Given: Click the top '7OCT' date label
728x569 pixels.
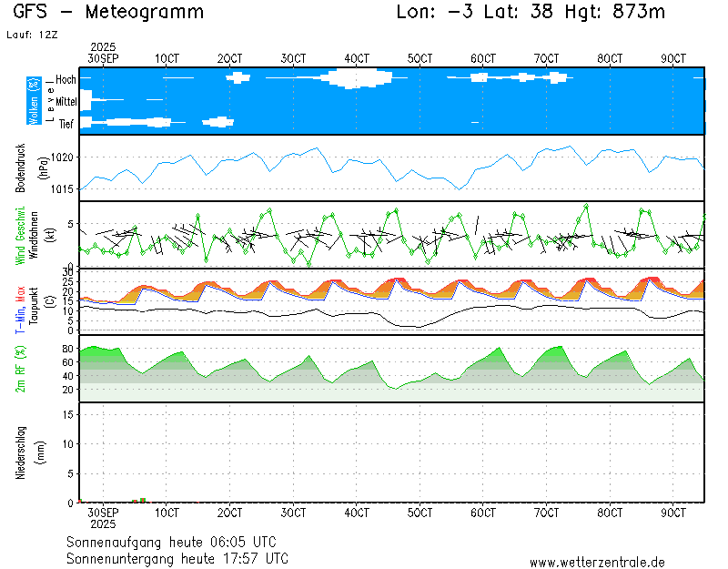Looking at the screenshot, I should [547, 59].
